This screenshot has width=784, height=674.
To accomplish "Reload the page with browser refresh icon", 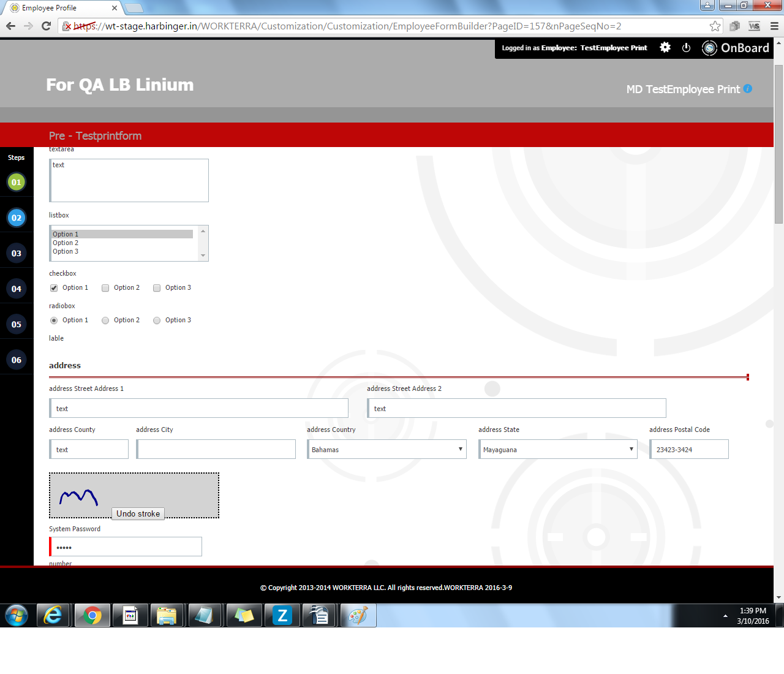I will (46, 26).
